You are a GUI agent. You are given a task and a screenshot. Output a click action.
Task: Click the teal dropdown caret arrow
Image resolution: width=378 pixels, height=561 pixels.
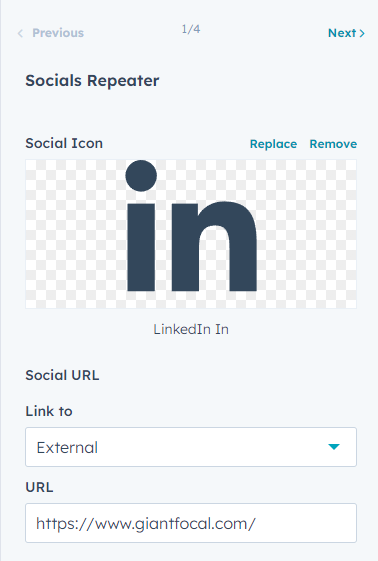334,447
